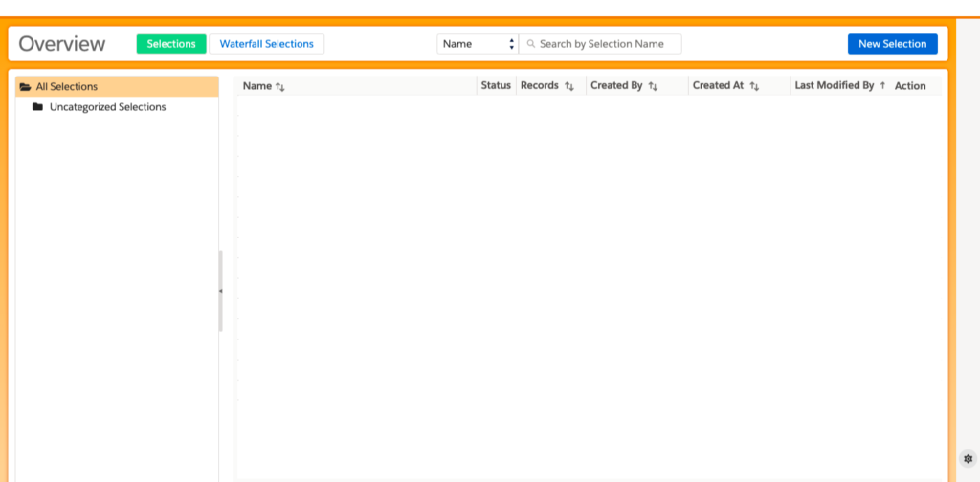
Task: Click the gear icon at bottom right
Action: point(968,459)
